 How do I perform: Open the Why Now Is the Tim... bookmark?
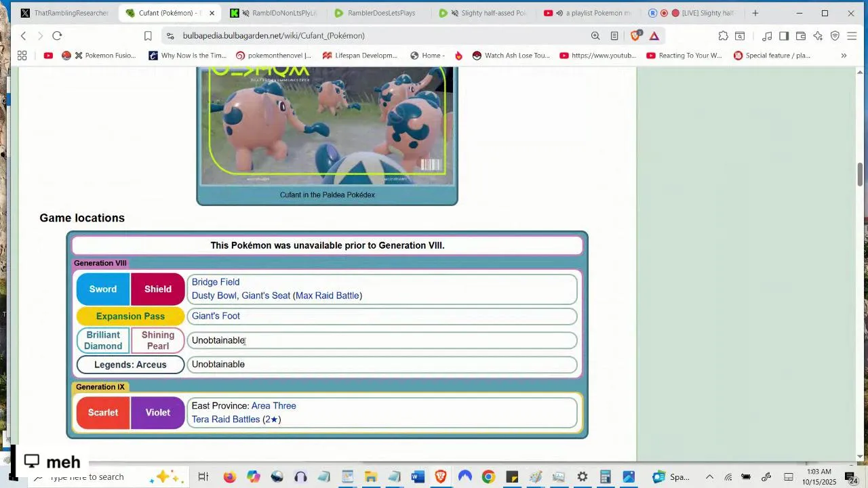(188, 56)
